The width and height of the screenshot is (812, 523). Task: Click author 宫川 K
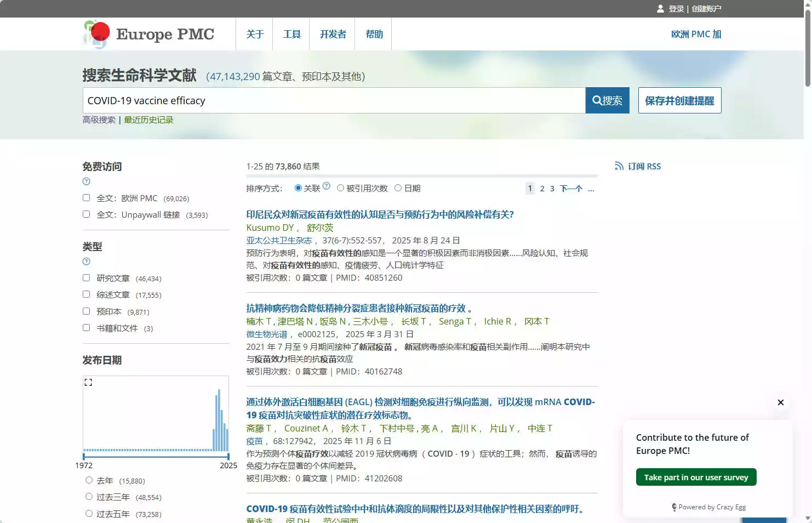464,428
